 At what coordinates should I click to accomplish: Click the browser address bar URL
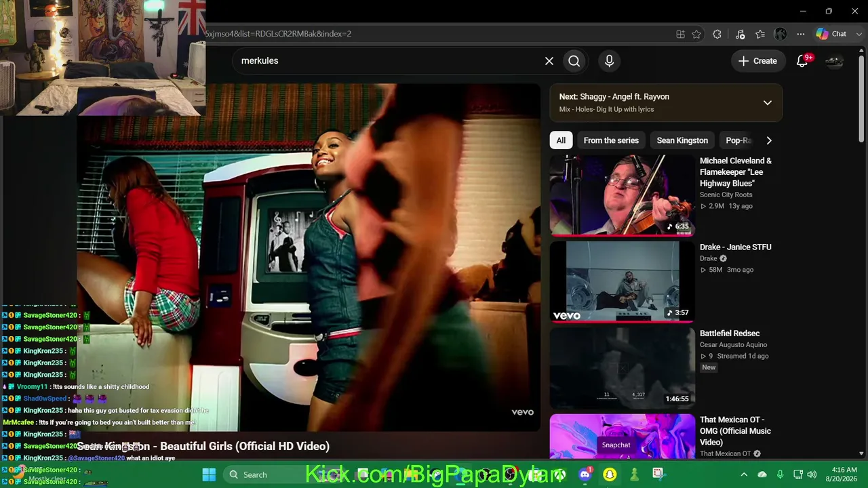point(434,34)
